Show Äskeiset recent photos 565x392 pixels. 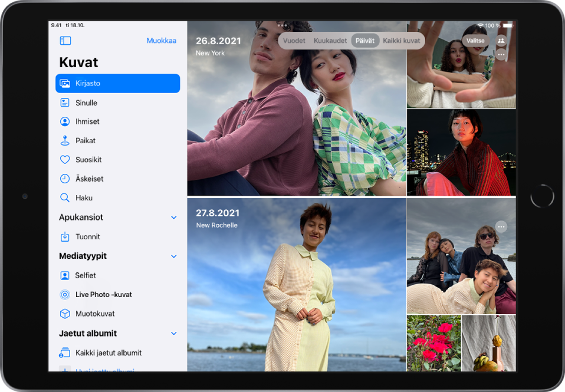click(89, 179)
